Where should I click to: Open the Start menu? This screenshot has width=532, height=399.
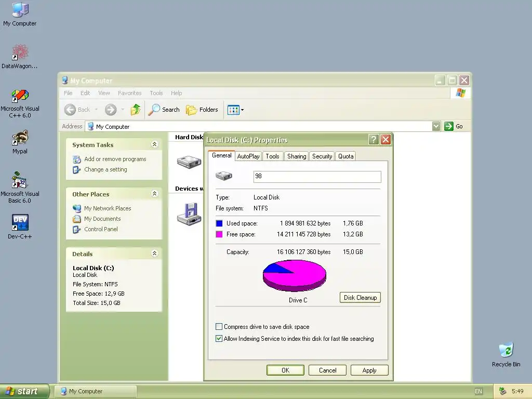pyautogui.click(x=24, y=391)
